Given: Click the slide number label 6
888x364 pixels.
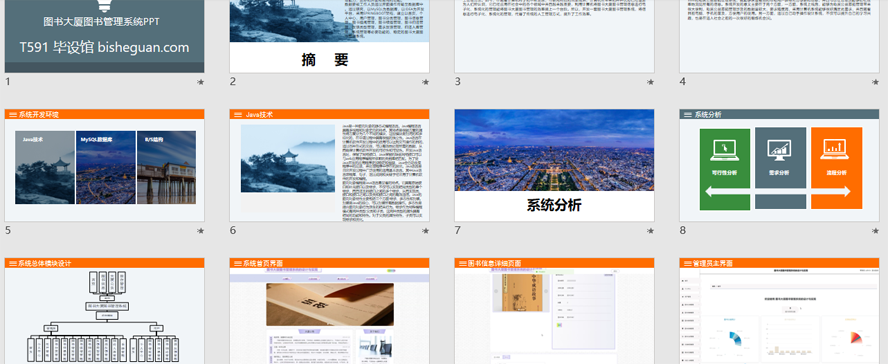Looking at the screenshot, I should (233, 230).
